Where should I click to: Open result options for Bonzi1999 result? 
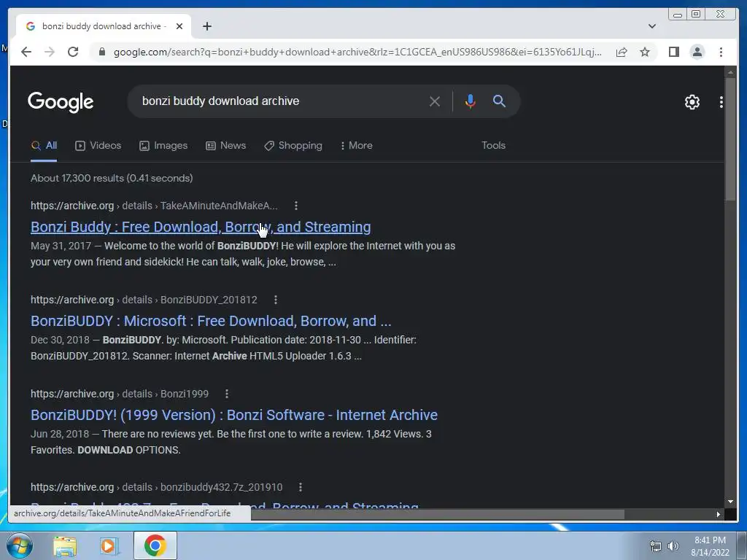click(x=227, y=394)
